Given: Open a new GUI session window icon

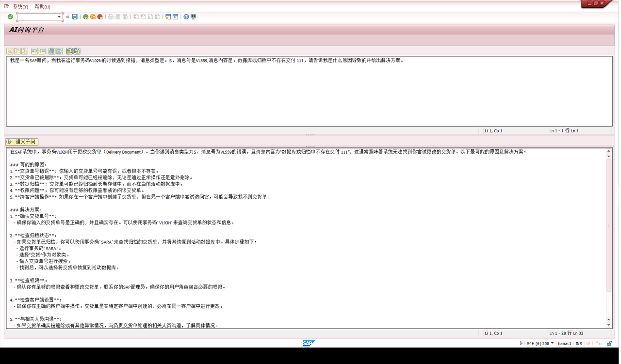Looking at the screenshot, I should tap(168, 16).
